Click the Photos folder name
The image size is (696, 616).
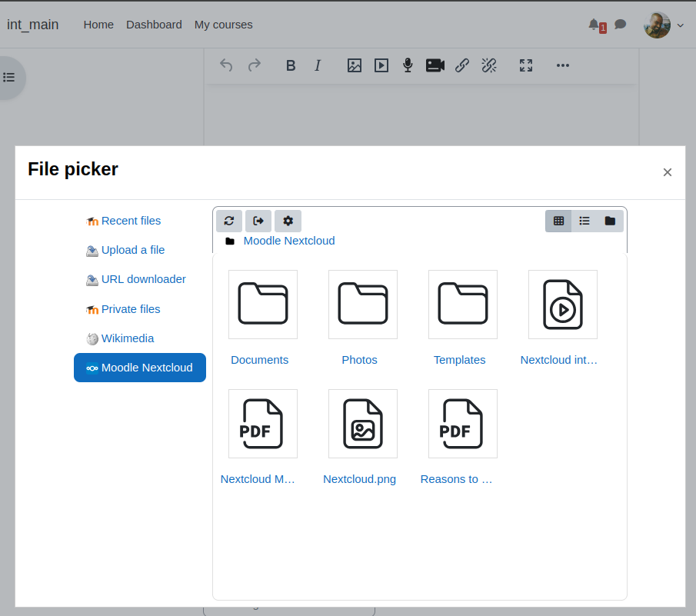[360, 360]
